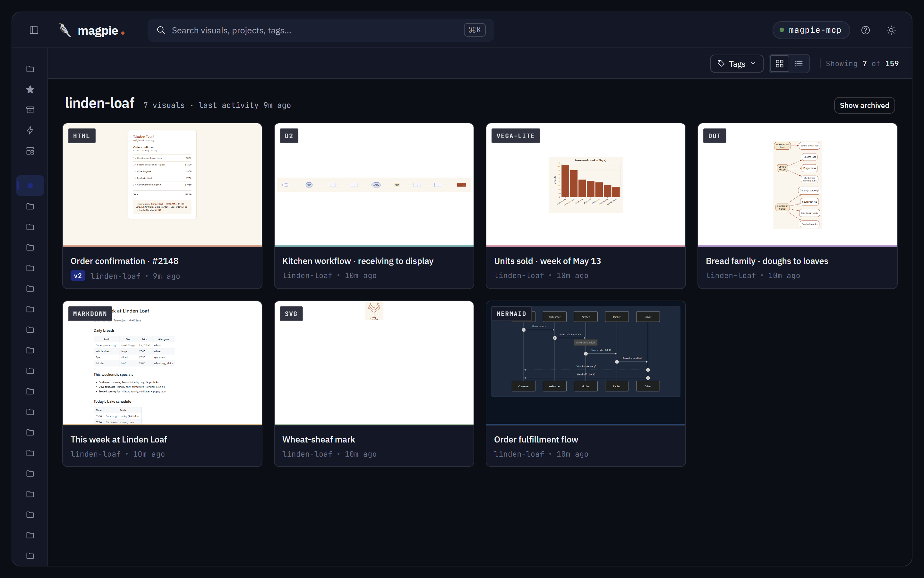Open the Bread family graph thumbnail
Image resolution: width=924 pixels, height=578 pixels.
797,185
